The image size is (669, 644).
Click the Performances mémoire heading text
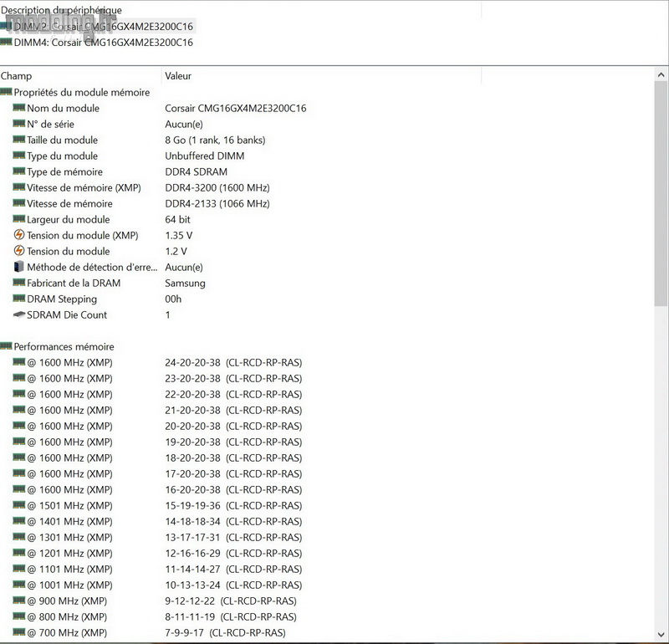64,346
